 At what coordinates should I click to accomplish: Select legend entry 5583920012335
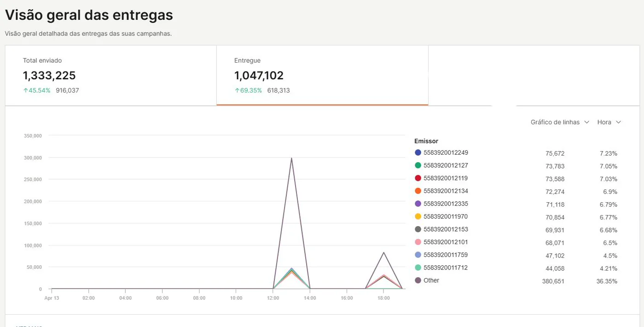pos(446,204)
